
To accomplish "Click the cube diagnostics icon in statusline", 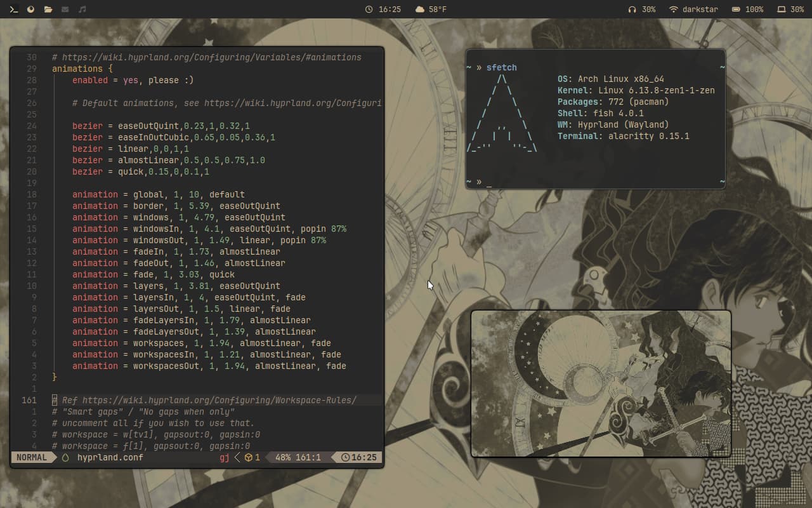I will pyautogui.click(x=249, y=457).
